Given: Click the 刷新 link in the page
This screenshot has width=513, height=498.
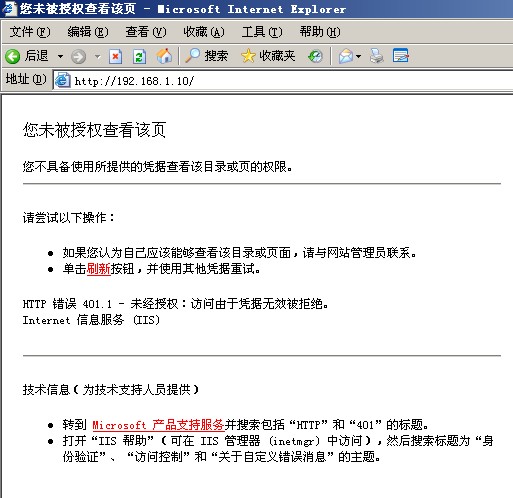Looking at the screenshot, I should pyautogui.click(x=99, y=269).
